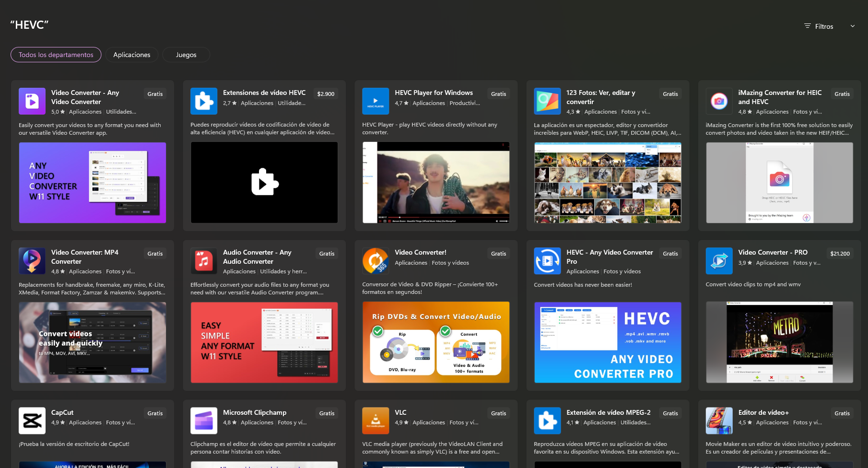Open the 123 Fotos app icon
The width and height of the screenshot is (868, 468).
547,101
